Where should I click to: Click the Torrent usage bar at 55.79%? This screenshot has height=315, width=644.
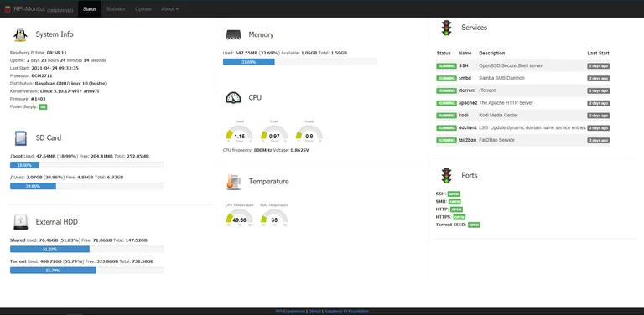(x=86, y=271)
